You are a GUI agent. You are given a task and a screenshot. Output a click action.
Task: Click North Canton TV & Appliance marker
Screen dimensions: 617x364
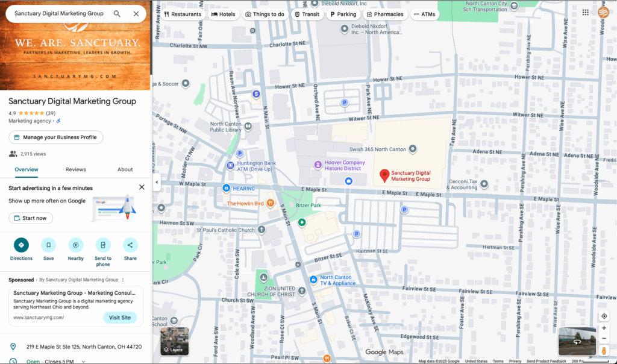[x=313, y=280]
